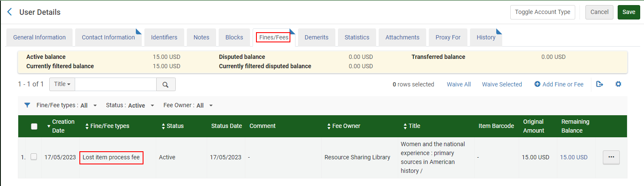Click the Waive All link
644x186 pixels.
(x=458, y=84)
